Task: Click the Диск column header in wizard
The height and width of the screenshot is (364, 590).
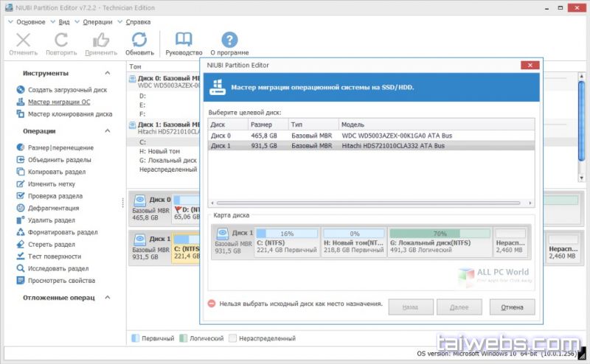Action: point(228,125)
